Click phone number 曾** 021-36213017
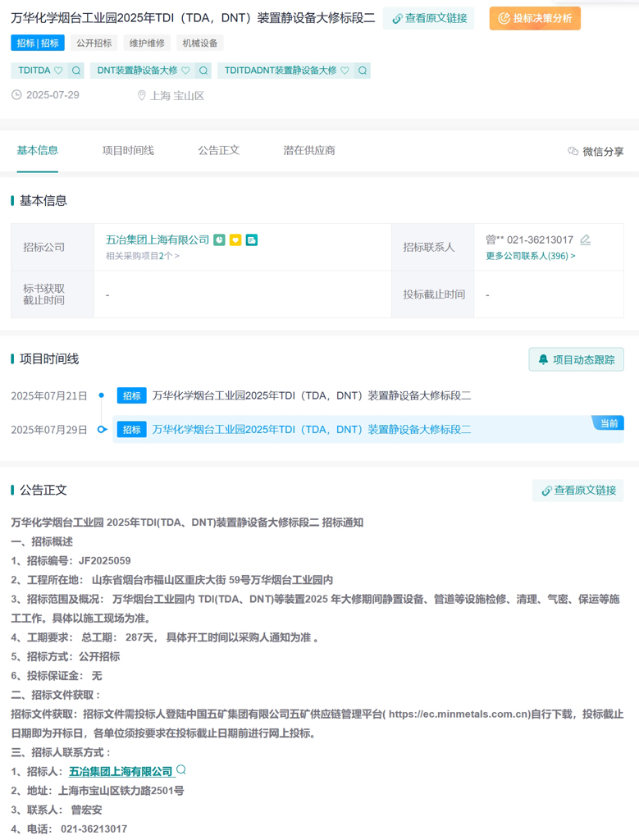This screenshot has height=840, width=639. pos(530,240)
